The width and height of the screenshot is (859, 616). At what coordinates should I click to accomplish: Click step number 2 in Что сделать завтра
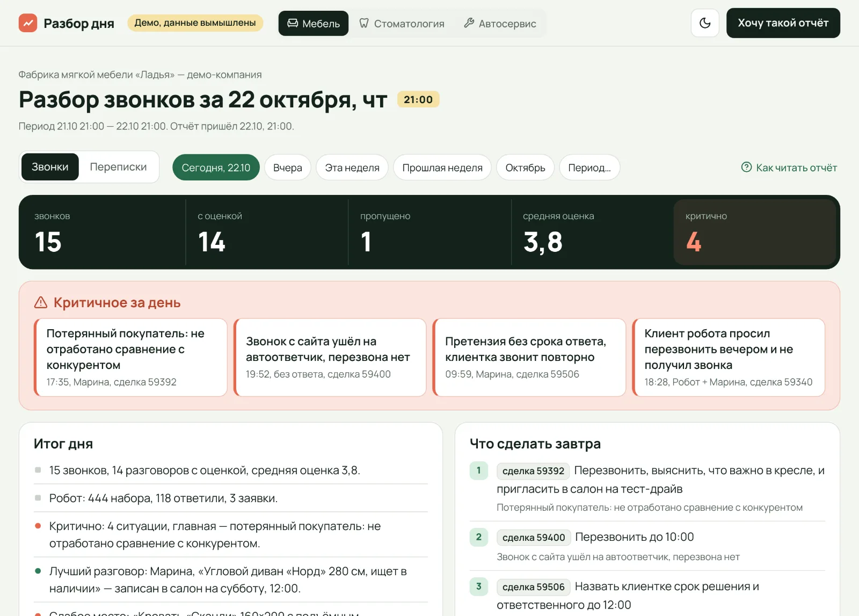click(x=479, y=537)
